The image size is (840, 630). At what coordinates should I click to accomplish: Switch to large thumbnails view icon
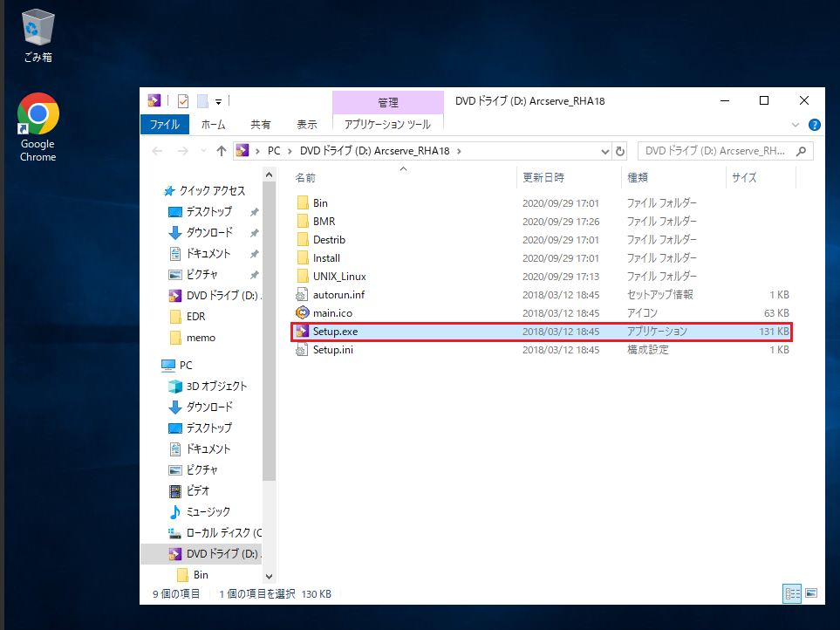click(811, 593)
